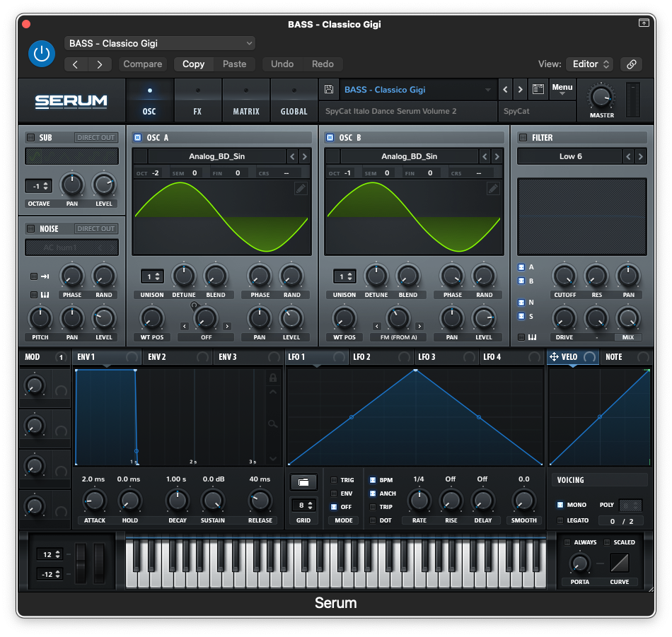Open the OSC A waveform pencil editor
Screen dimensions: 672x637
[x=301, y=189]
